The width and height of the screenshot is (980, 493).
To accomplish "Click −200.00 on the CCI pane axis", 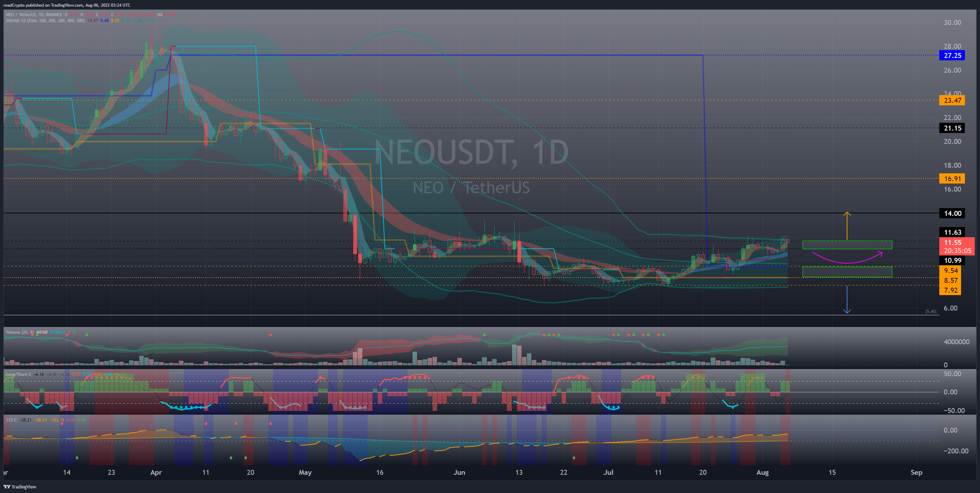I will pyautogui.click(x=956, y=451).
